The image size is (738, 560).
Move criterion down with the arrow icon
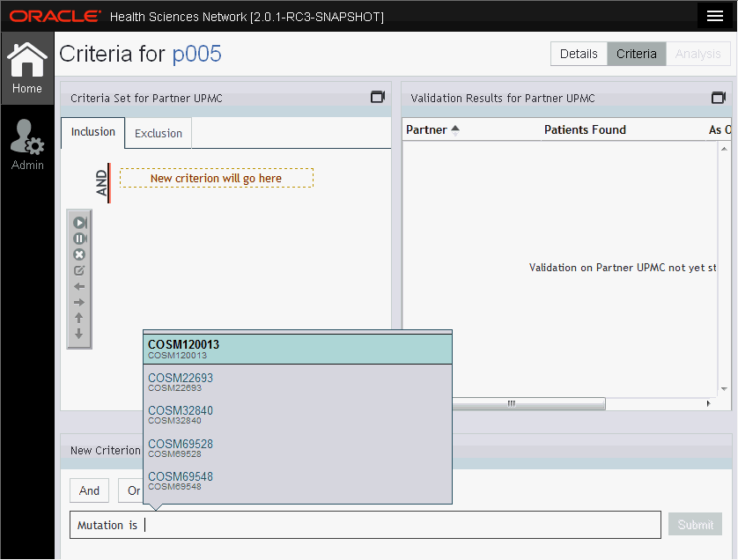78,334
